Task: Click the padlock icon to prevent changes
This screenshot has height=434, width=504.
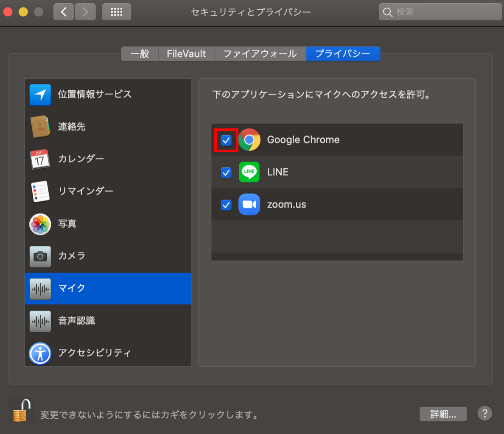Action: pos(21,410)
